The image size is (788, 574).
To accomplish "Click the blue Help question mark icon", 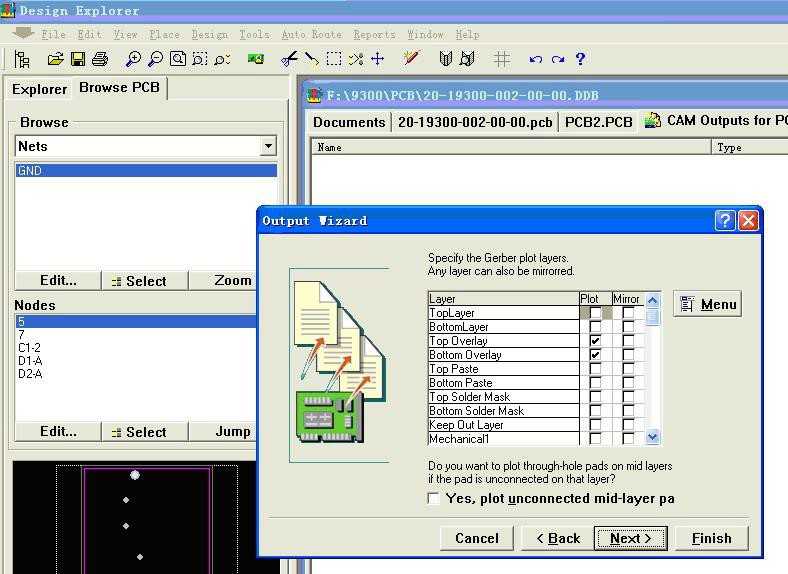I will pos(580,59).
